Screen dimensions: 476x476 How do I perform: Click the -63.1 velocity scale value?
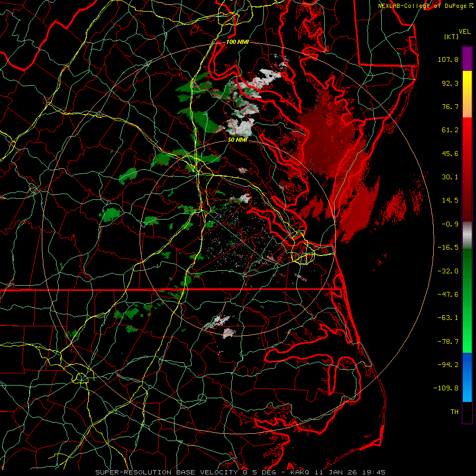tap(448, 318)
